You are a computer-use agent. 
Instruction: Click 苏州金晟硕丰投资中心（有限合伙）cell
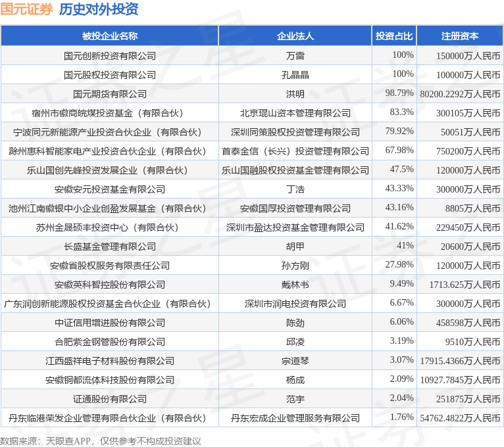(x=110, y=227)
